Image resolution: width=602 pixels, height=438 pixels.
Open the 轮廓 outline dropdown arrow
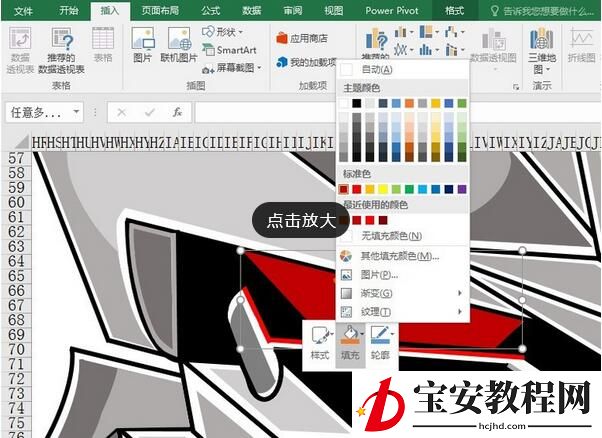392,334
